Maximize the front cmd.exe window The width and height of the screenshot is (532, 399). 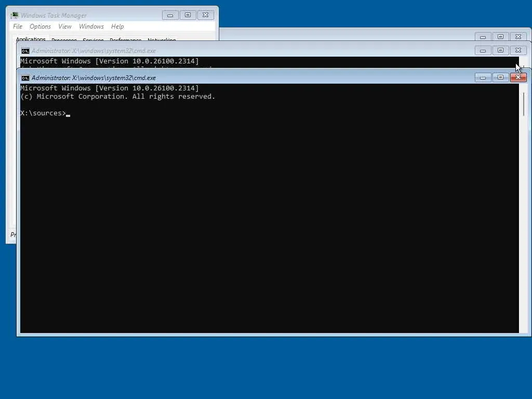pyautogui.click(x=500, y=77)
